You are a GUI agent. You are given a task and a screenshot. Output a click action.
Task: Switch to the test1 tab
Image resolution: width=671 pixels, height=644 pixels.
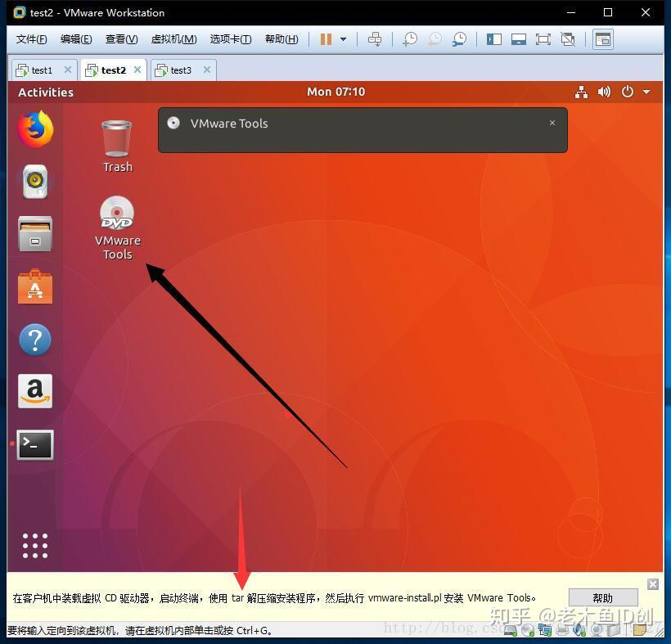pos(42,70)
